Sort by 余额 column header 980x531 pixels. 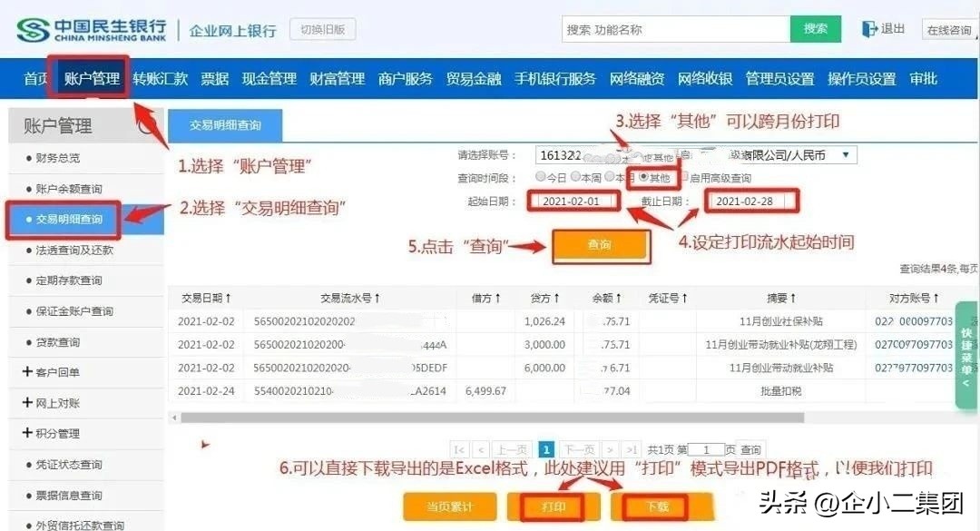[606, 299]
